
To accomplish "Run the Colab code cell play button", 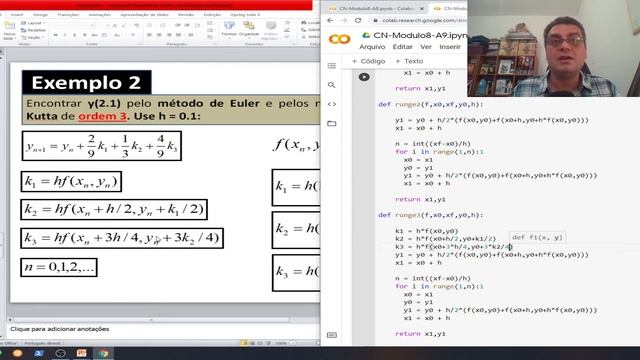I will tap(364, 77).
